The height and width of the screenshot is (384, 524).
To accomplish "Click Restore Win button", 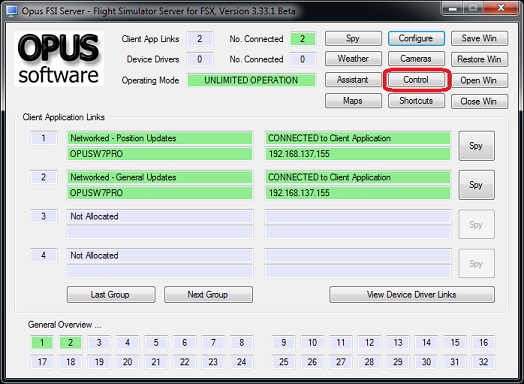I will [479, 59].
